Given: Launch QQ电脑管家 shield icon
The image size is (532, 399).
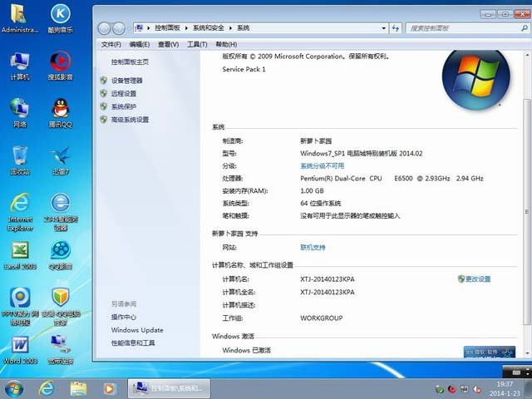Looking at the screenshot, I should pos(61,307).
